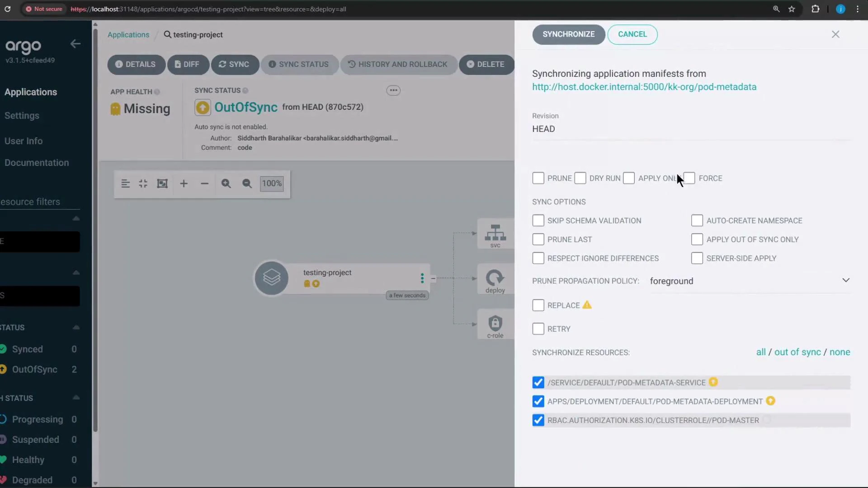Select the compact network layout icon

142,183
